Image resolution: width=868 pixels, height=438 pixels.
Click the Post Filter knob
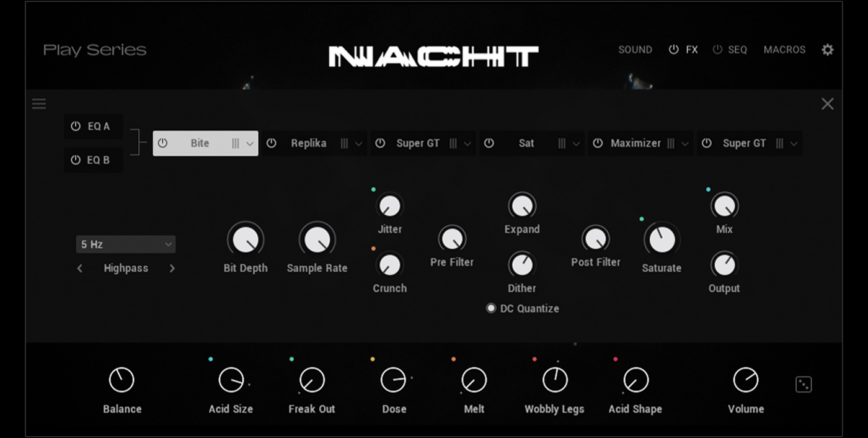pyautogui.click(x=596, y=239)
